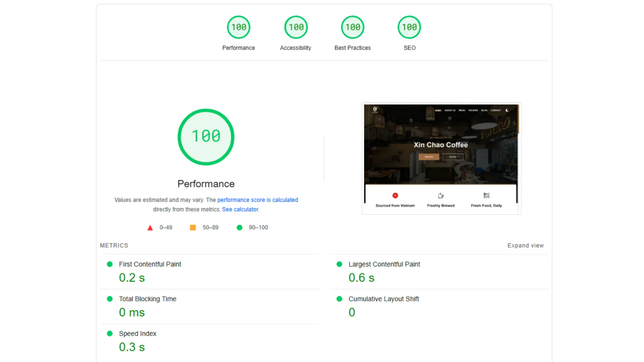Click the '90–100' legend range text

tap(258, 228)
